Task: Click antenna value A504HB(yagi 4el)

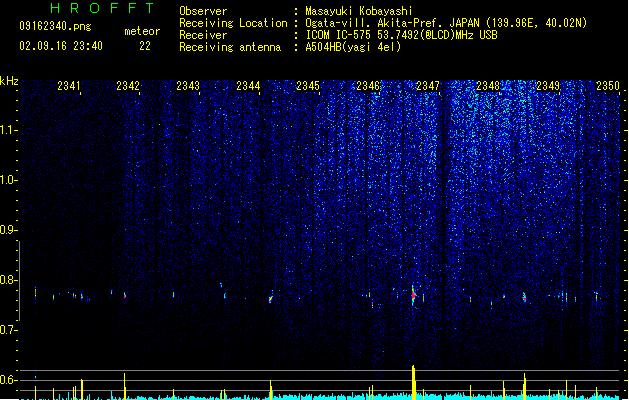Action: (x=353, y=47)
